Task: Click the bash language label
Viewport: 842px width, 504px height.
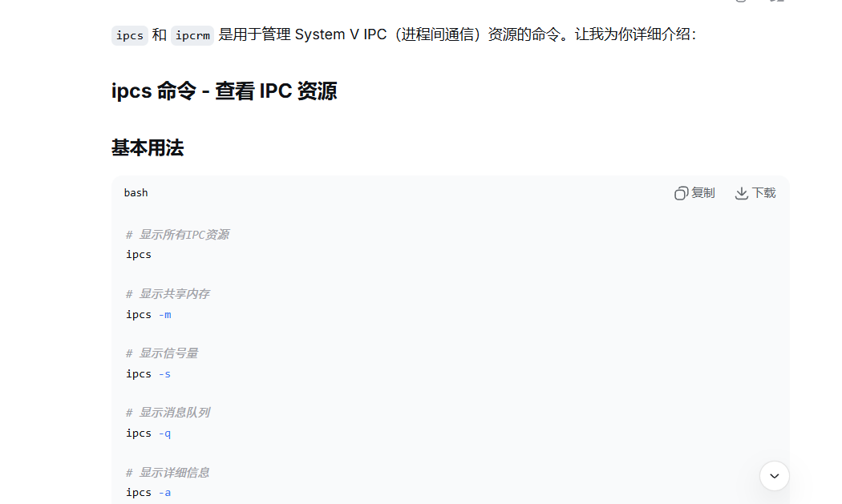Action: coord(136,192)
